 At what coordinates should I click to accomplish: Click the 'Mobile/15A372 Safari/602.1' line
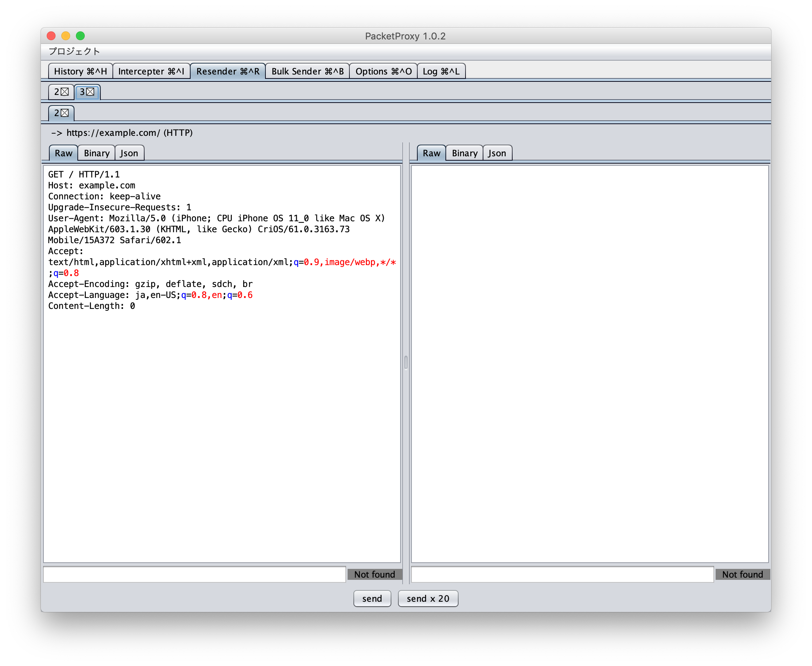coord(115,241)
